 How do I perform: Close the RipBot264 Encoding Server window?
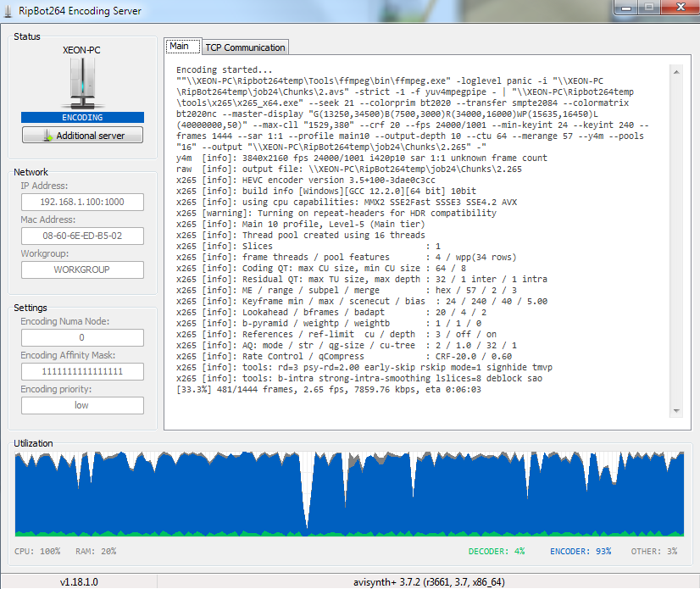click(681, 8)
